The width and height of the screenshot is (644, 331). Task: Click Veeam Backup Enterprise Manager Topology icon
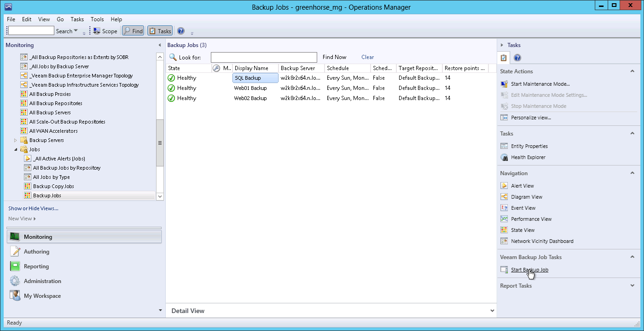[24, 76]
